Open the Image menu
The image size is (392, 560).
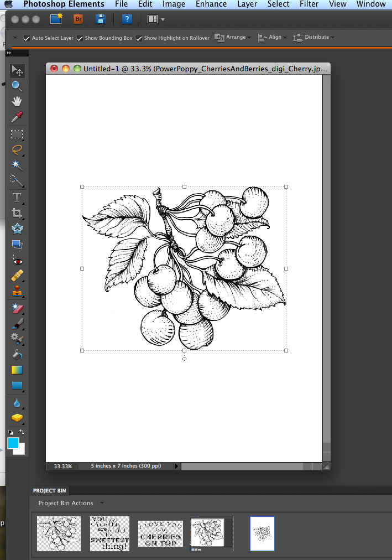[174, 4]
